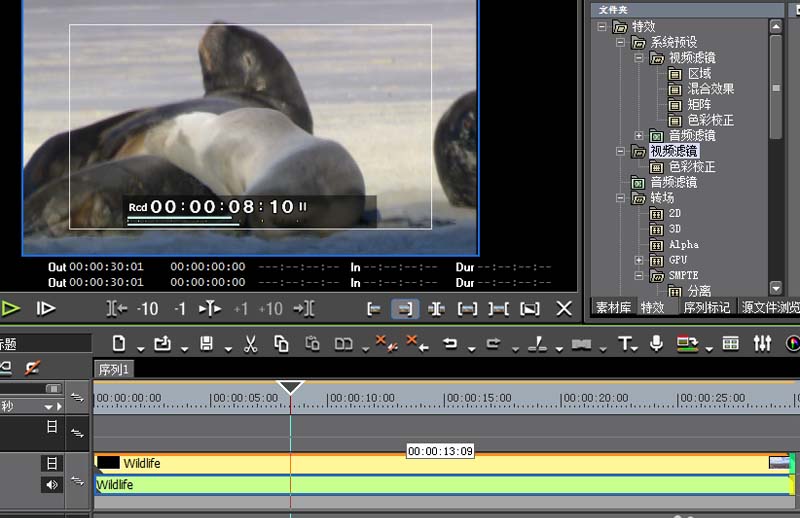Cut the selection with the scissors icon

[x=251, y=344]
